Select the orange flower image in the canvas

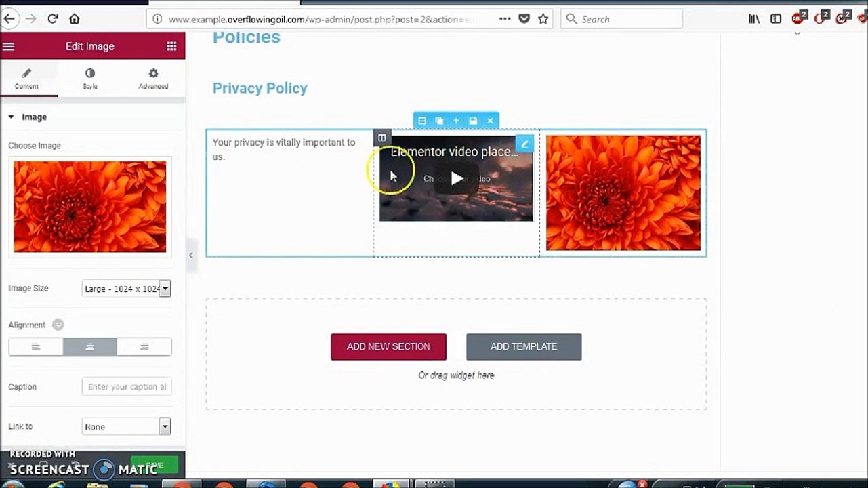tap(623, 192)
